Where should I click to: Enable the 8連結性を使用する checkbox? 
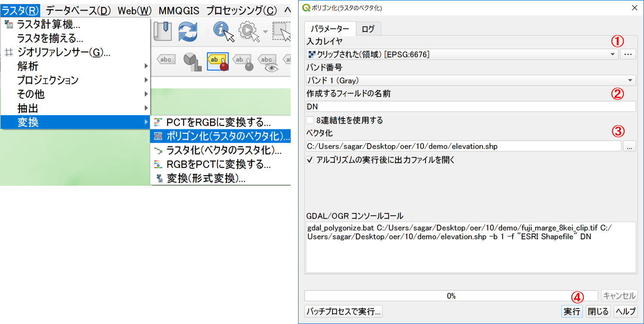(310, 120)
